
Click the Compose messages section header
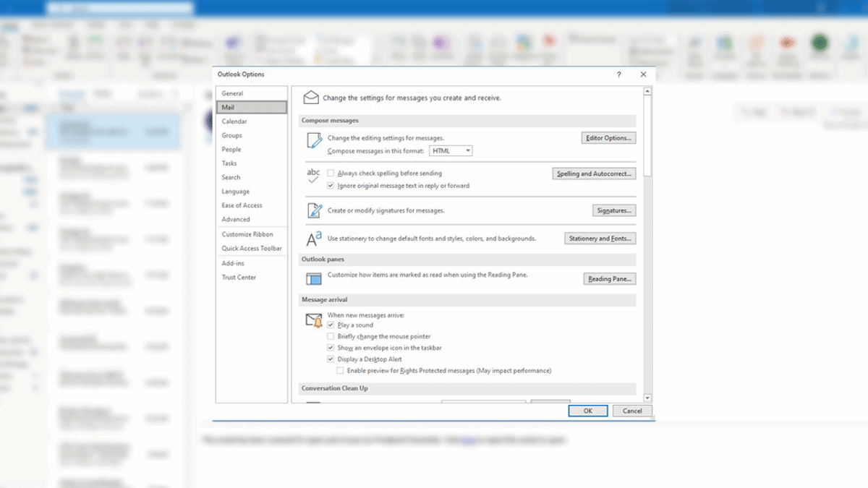[x=469, y=121]
